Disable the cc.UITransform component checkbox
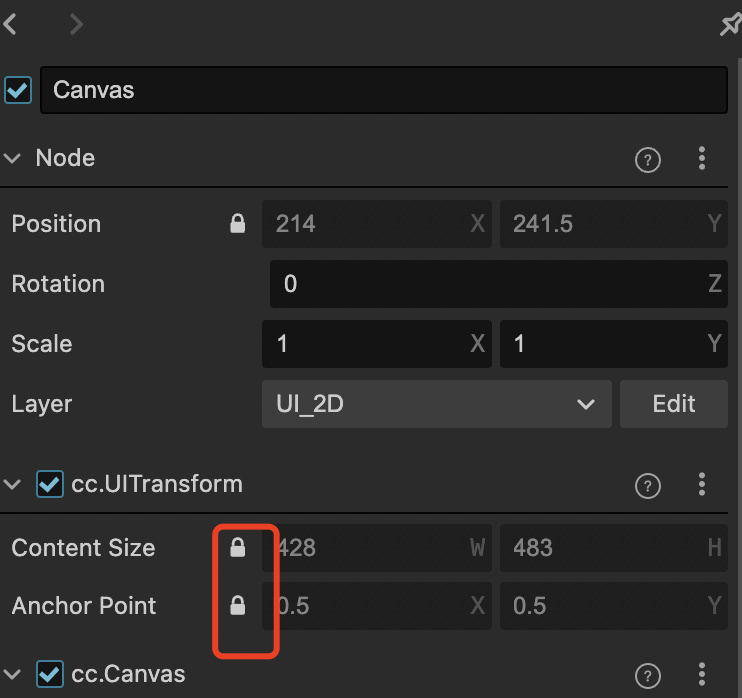The image size is (742, 698). 50,485
